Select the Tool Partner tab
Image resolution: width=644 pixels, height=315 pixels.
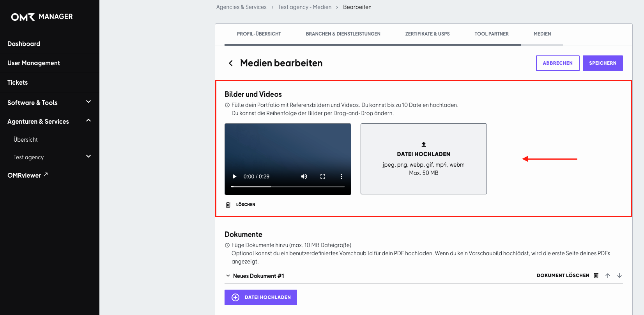tap(492, 34)
